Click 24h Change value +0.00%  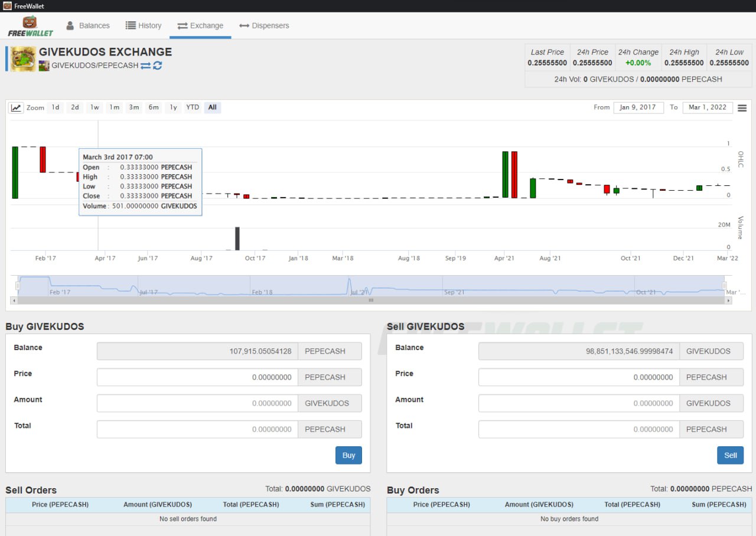click(x=638, y=63)
